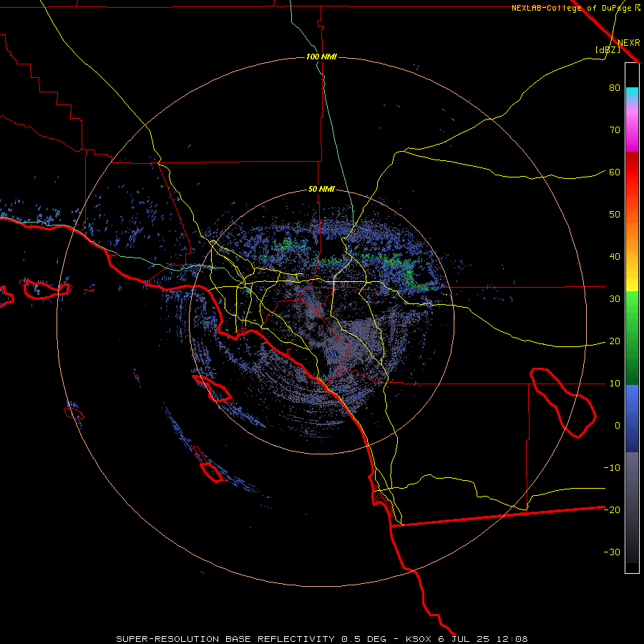Click the Salton Sea outline on the map
This screenshot has height=644, width=644.
point(563,402)
